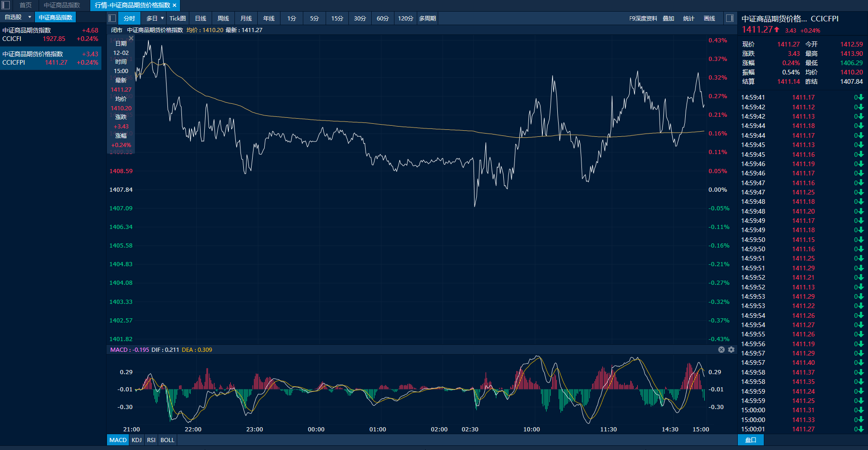This screenshot has width=868, height=450.
Task: Switch to 年线 yearly chart
Action: pyautogui.click(x=269, y=18)
